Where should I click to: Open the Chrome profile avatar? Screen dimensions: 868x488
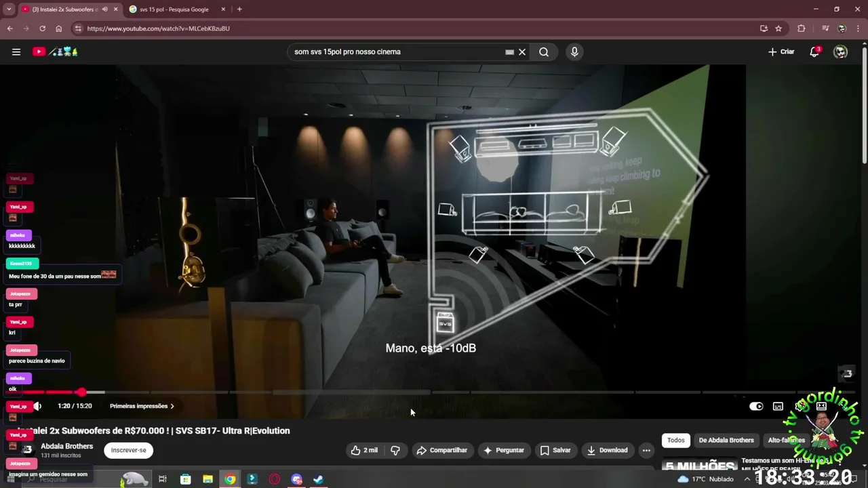click(842, 28)
